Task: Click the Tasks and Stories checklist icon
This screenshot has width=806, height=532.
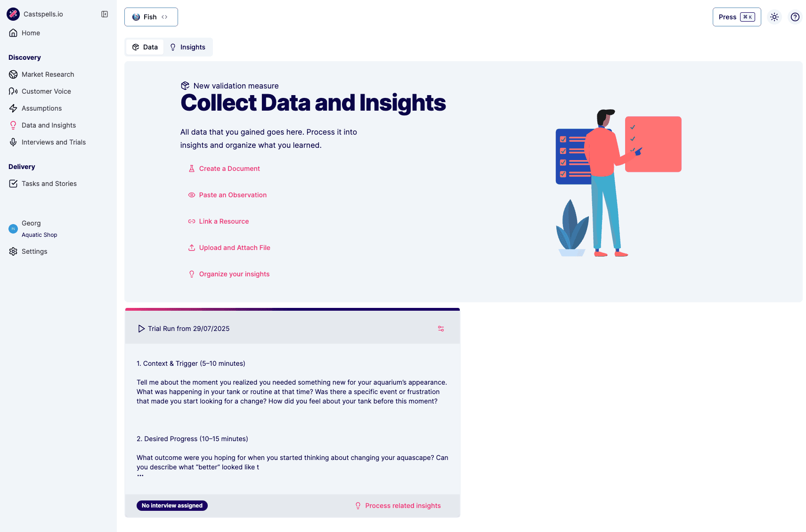Action: point(13,184)
